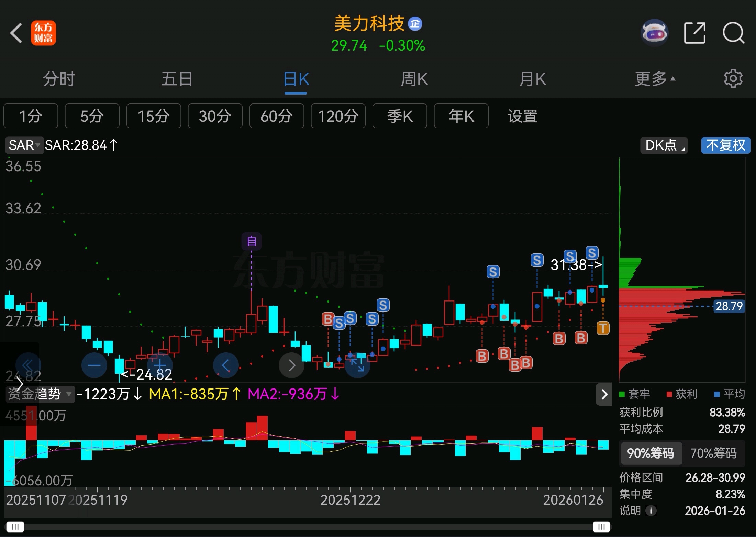Tap the orange T marker

click(603, 328)
